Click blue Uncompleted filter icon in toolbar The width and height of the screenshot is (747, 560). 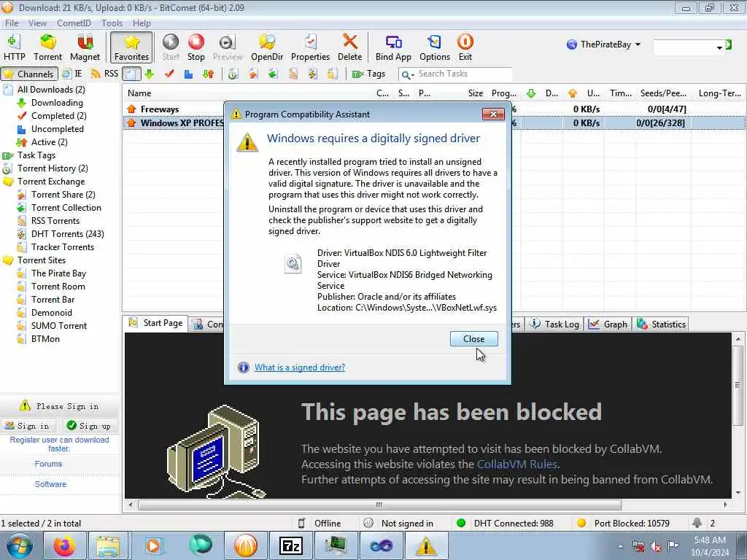tap(189, 74)
